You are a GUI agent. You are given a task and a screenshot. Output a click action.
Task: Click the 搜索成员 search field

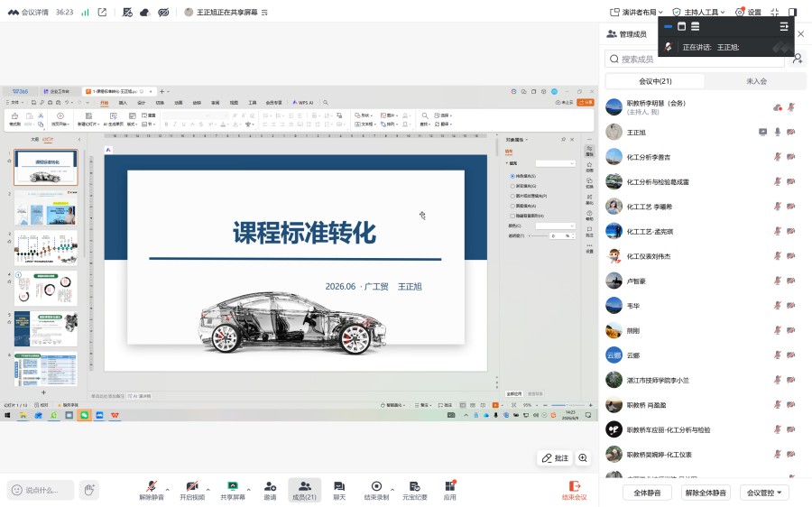pos(695,59)
